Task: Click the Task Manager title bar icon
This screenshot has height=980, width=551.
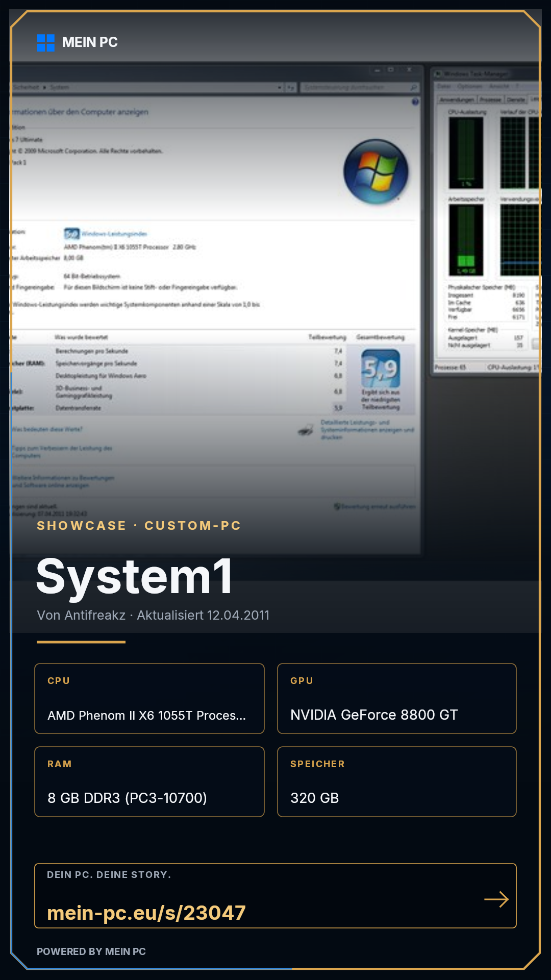Action: [438, 74]
